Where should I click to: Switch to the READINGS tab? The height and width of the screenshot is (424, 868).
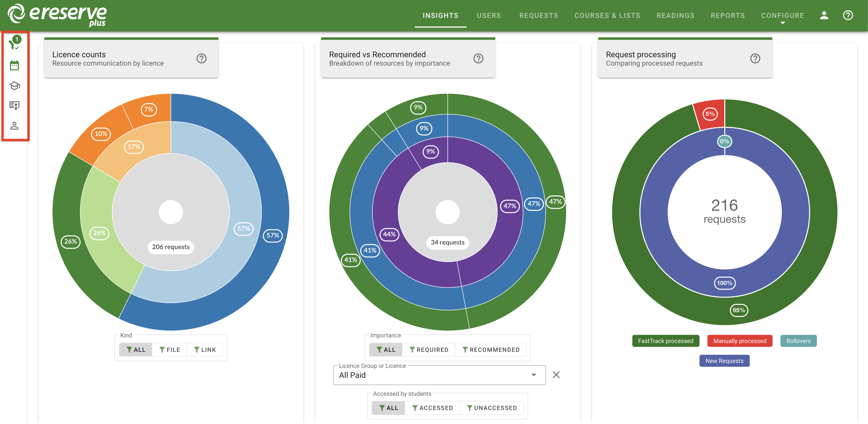(675, 15)
